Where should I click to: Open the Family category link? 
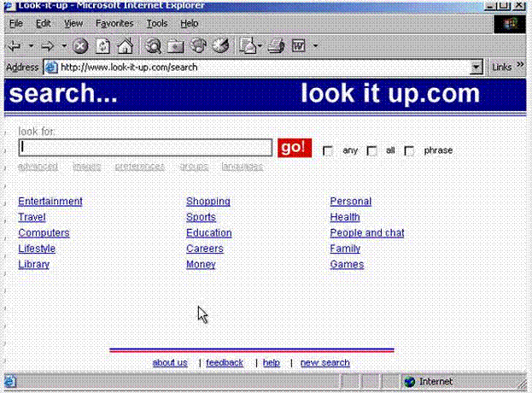click(x=345, y=249)
